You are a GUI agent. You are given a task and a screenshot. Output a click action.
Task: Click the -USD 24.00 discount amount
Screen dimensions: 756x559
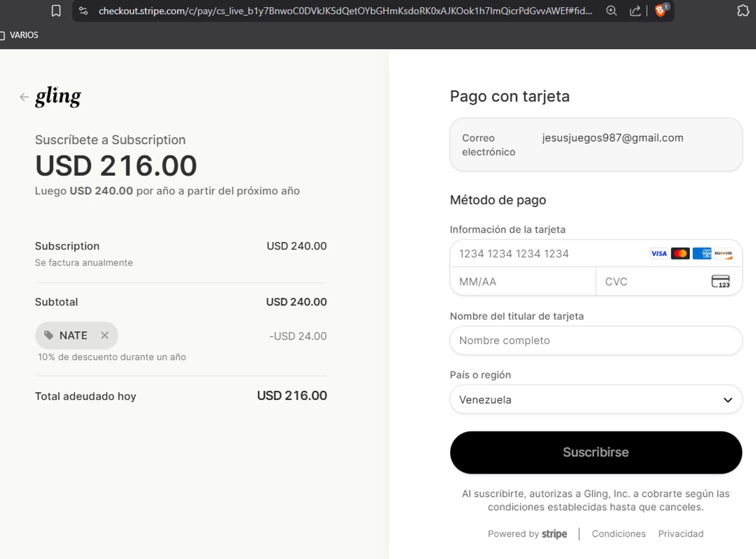[298, 336]
